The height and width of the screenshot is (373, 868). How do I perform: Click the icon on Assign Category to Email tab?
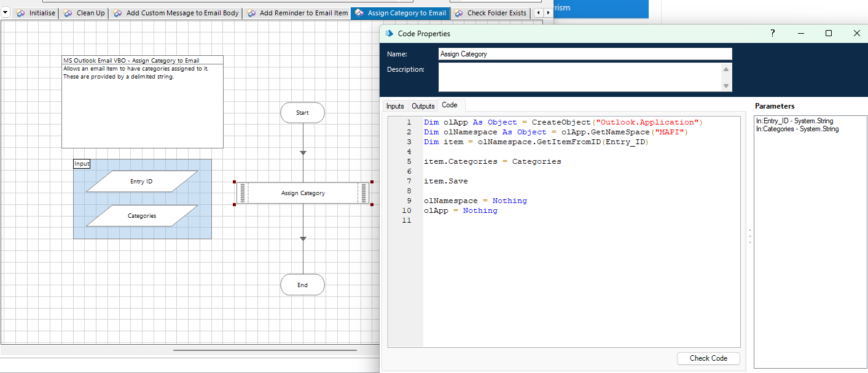(359, 13)
